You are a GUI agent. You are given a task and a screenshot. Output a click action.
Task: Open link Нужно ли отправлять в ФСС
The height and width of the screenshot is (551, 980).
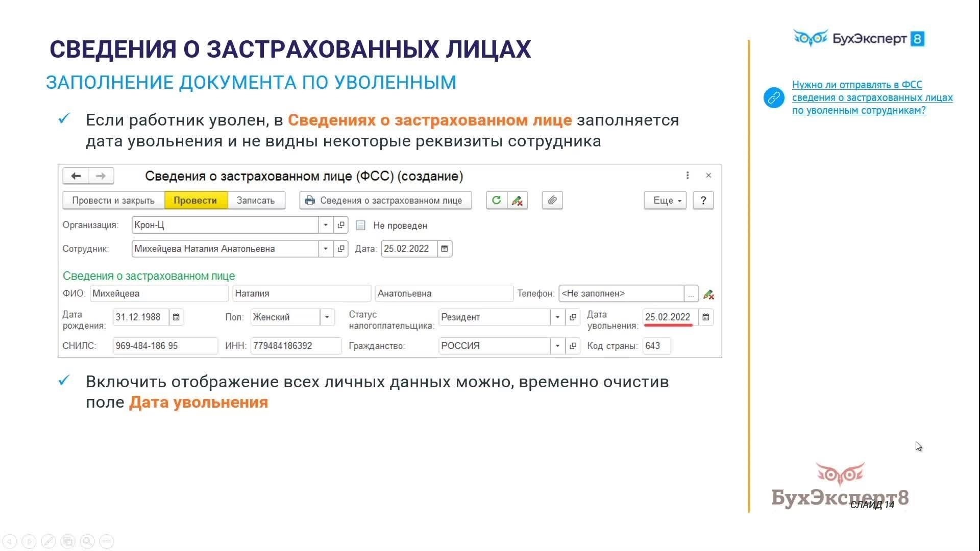click(x=872, y=97)
